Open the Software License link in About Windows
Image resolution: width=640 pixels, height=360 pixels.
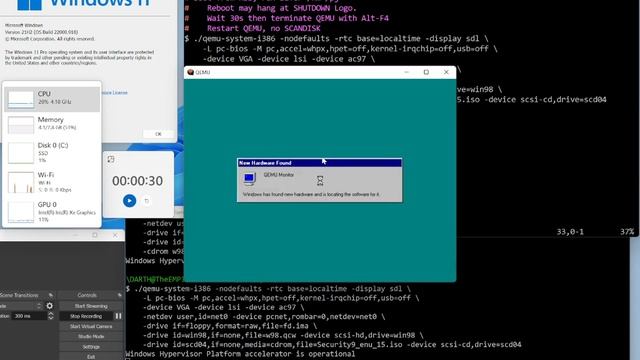point(115,93)
